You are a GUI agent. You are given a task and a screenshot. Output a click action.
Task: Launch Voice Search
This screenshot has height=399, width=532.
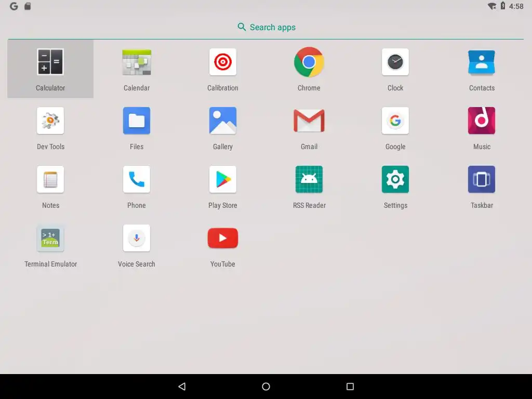137,238
